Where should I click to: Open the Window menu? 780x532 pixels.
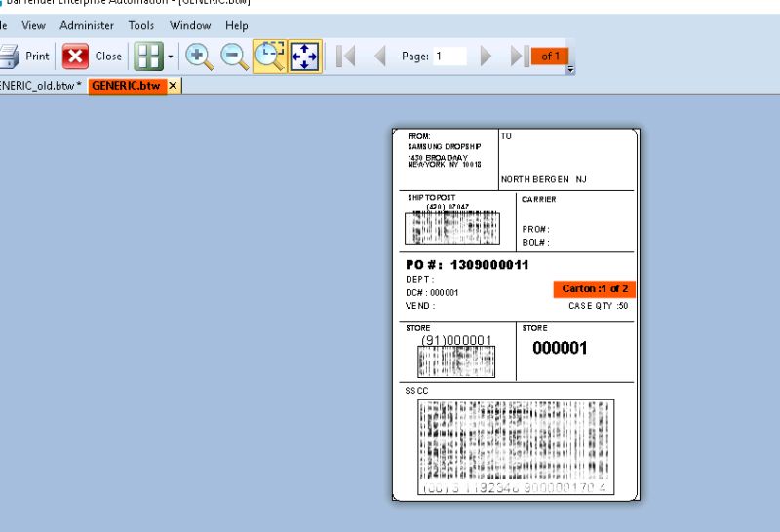[x=190, y=26]
